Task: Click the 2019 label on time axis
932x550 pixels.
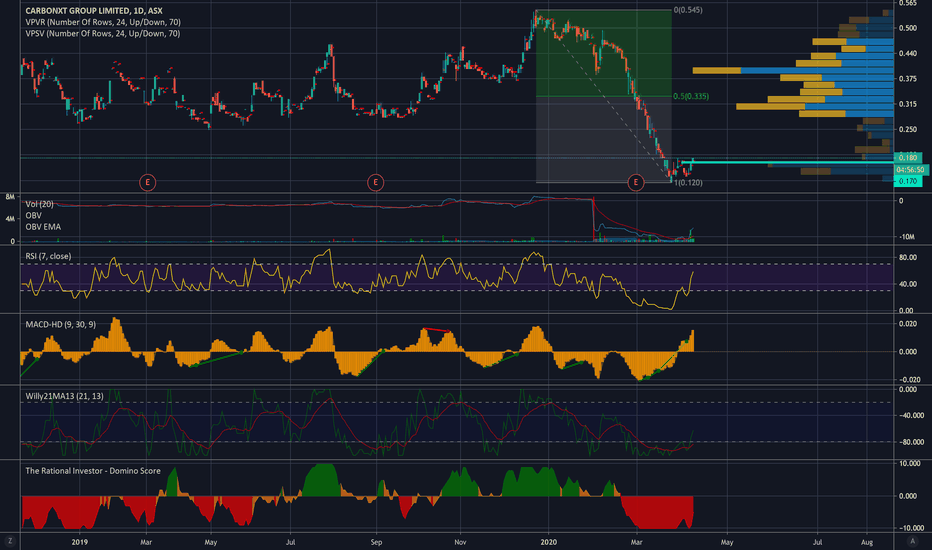Action: (x=80, y=542)
